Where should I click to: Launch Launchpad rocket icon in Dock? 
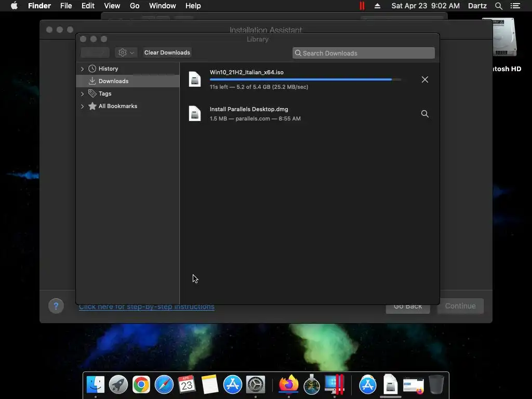click(118, 384)
